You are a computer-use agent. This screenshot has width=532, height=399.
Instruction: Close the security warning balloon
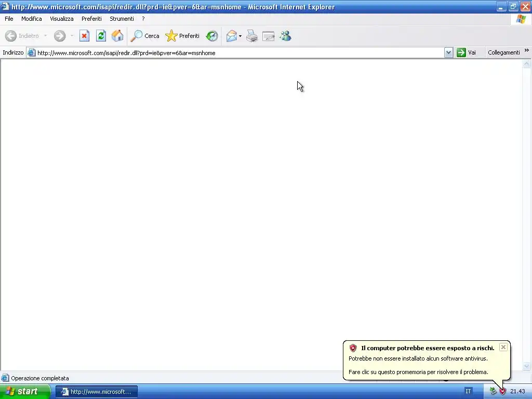(503, 347)
